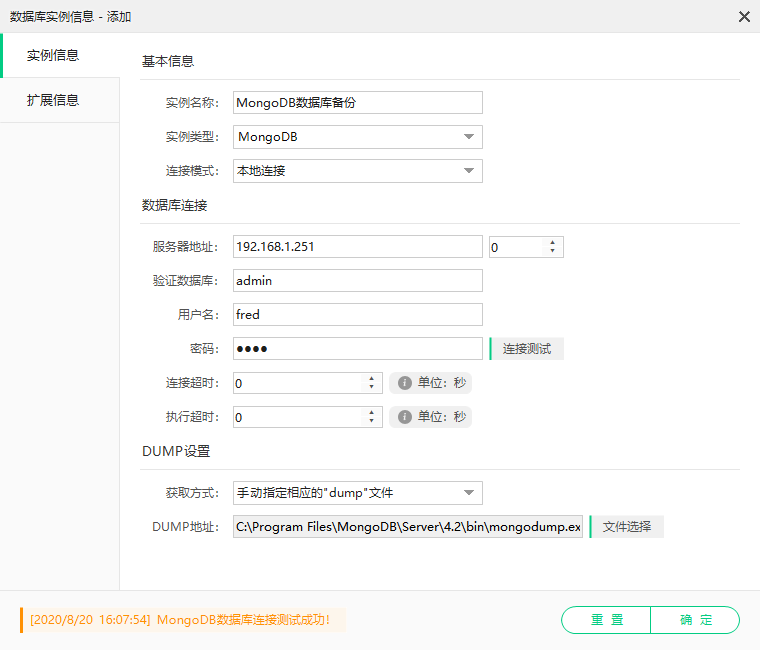Run the 连接测试 button

pos(526,349)
